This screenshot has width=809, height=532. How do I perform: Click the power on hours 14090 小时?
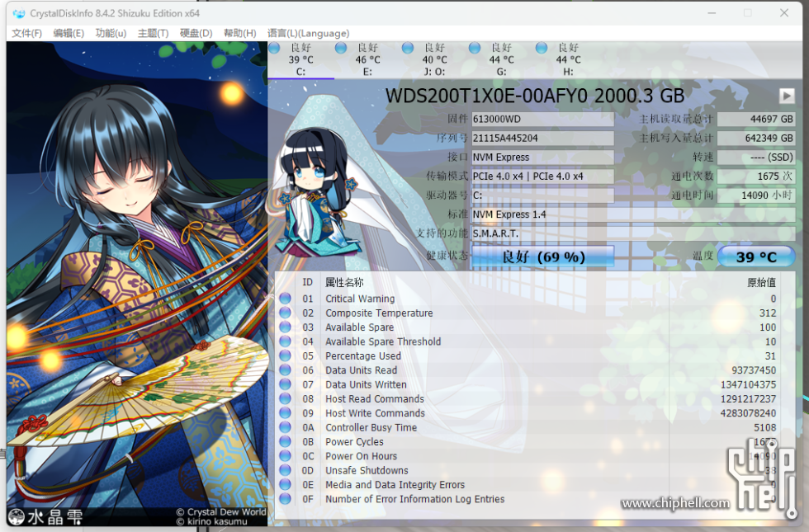(x=756, y=195)
